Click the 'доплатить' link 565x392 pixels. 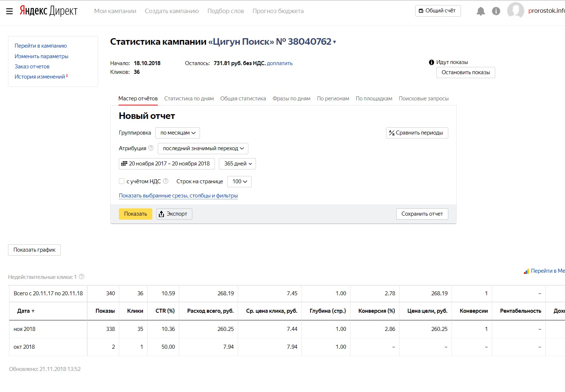pos(280,63)
